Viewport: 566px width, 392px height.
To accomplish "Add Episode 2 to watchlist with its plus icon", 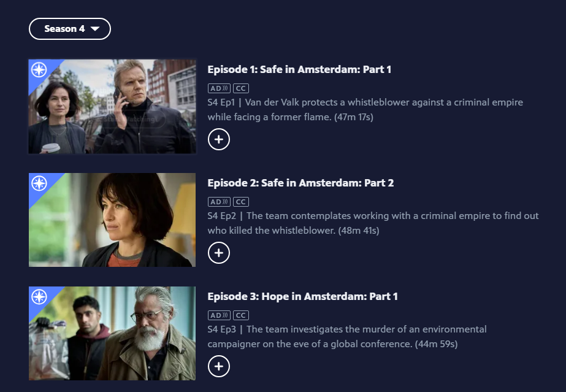I will pyautogui.click(x=219, y=253).
